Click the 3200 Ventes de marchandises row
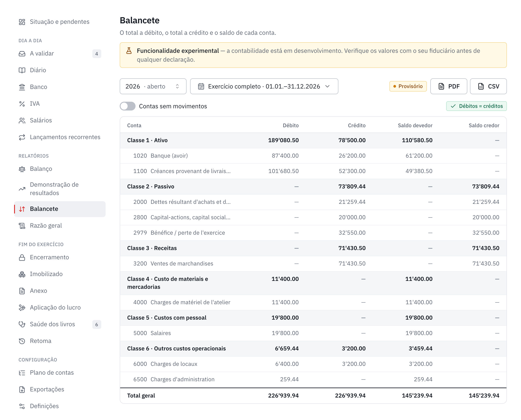The image size is (521, 420). point(313,263)
